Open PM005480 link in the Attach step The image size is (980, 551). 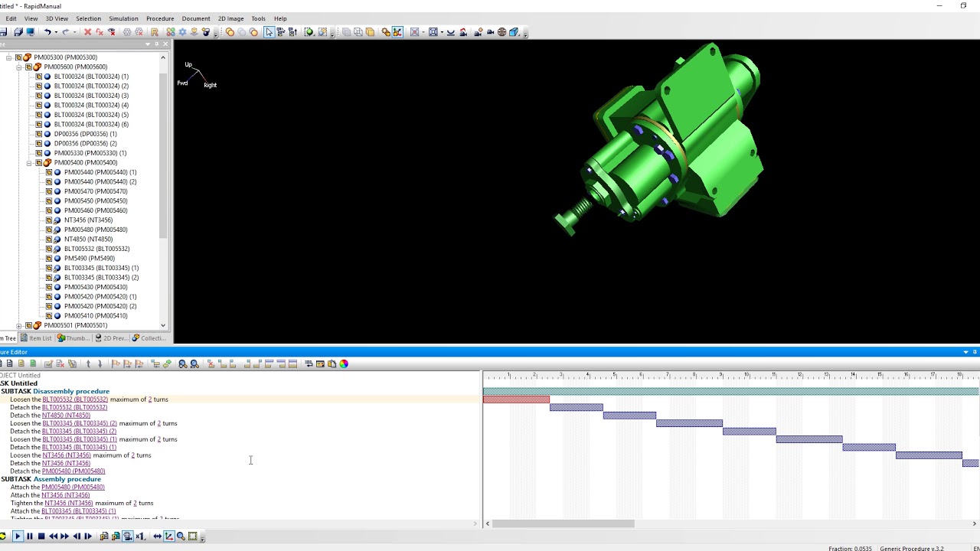point(73,487)
